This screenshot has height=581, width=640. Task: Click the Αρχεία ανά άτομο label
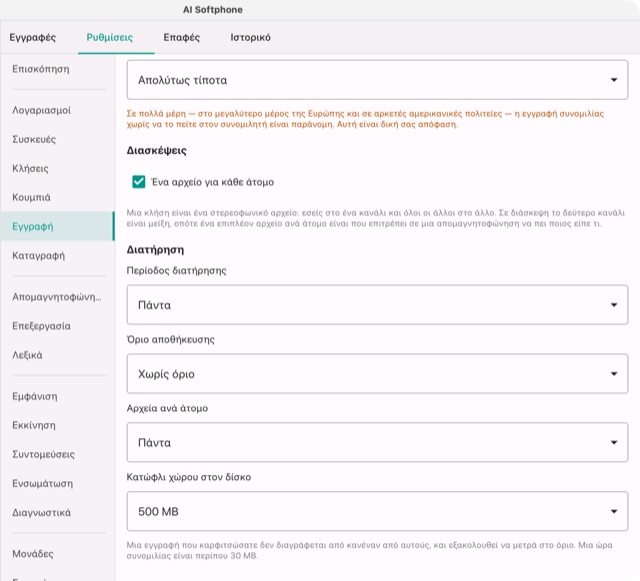(x=167, y=408)
